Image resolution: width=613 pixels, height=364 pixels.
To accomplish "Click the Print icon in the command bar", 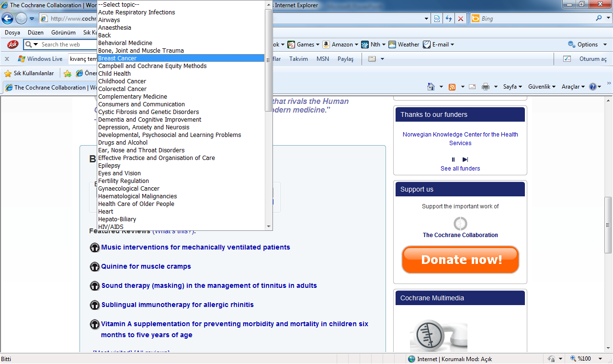I will pos(486,87).
